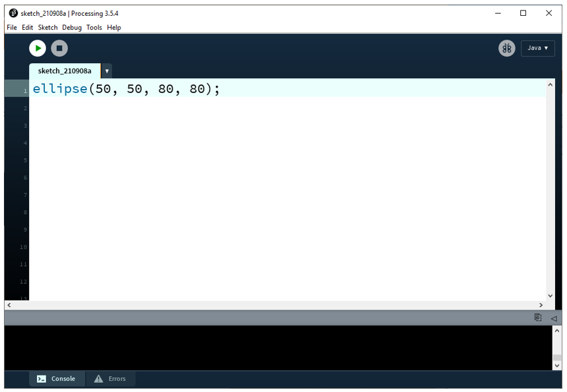The width and height of the screenshot is (567, 392).
Task: Click the Errors warning triangle icon
Action: (99, 379)
